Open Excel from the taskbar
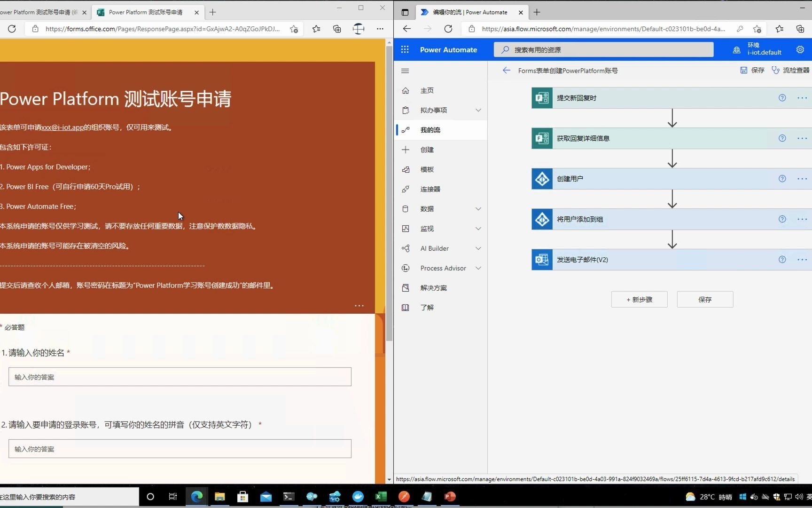 (x=381, y=496)
